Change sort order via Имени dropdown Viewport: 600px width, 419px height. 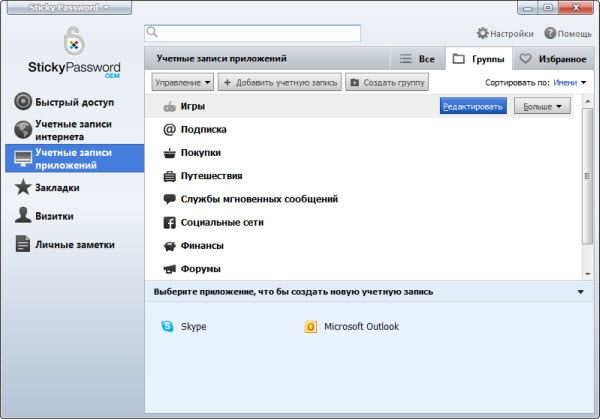click(570, 82)
